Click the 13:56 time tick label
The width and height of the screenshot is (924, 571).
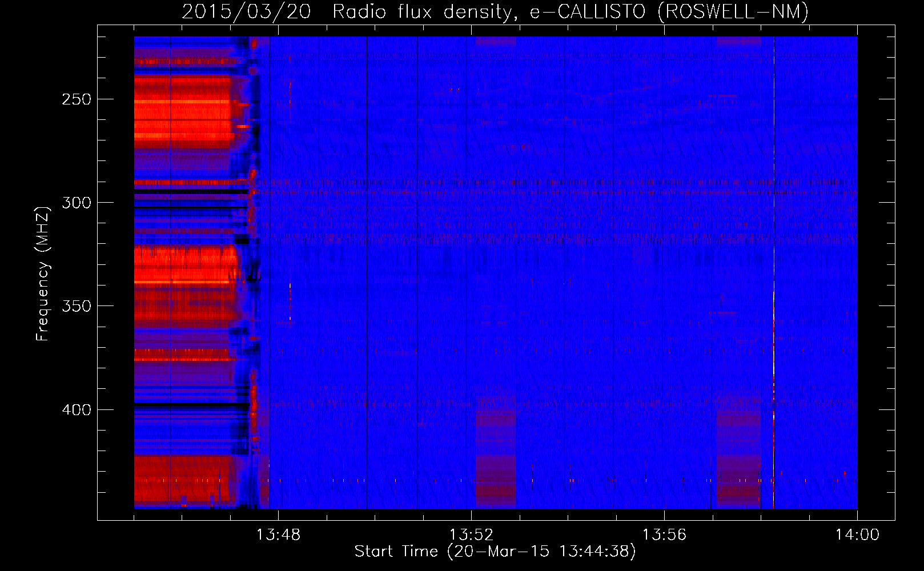tap(664, 534)
